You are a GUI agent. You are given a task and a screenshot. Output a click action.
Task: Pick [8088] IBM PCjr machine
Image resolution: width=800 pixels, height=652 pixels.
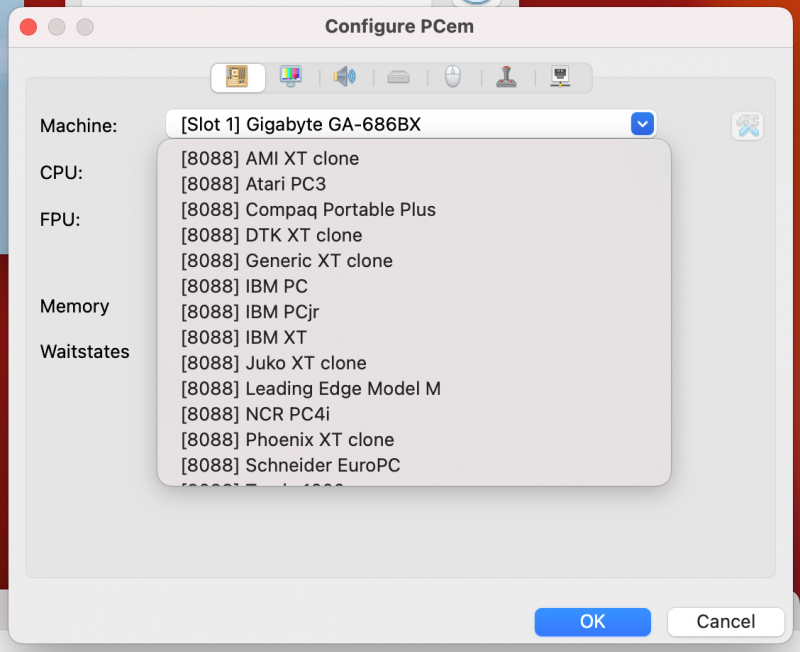tap(414, 312)
